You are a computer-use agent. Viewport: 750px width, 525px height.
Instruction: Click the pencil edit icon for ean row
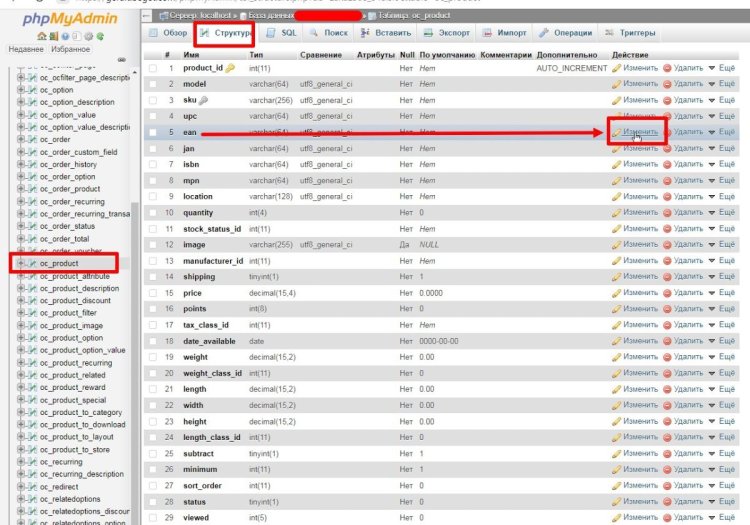[617, 132]
